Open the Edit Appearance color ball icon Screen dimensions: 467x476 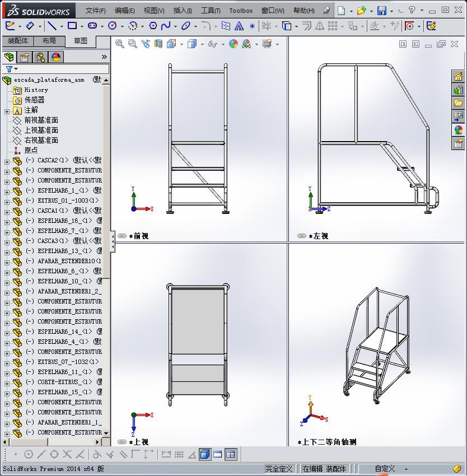pyautogui.click(x=233, y=44)
